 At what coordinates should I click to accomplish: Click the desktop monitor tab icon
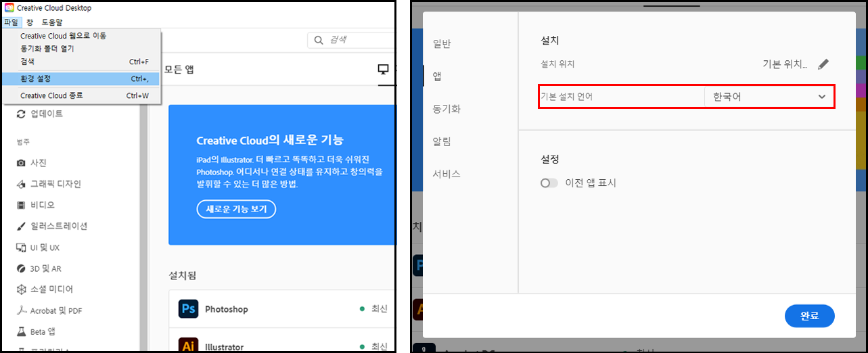click(384, 69)
